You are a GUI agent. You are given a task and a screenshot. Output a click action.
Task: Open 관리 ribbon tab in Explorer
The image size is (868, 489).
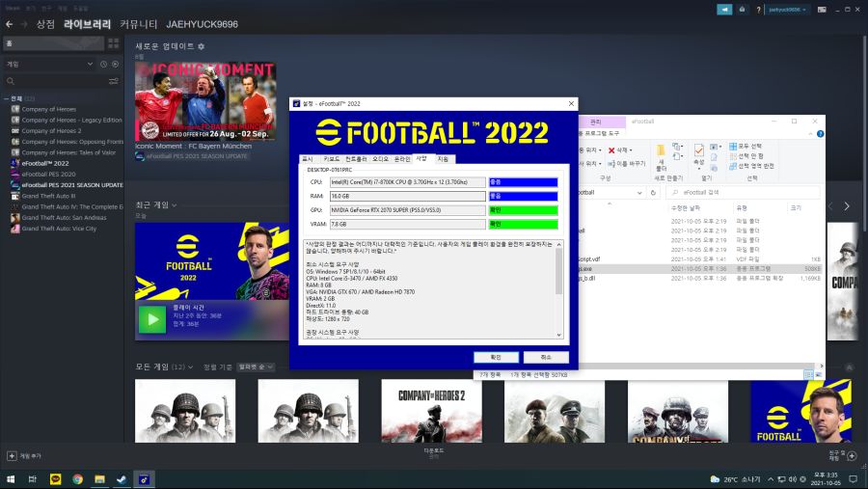click(x=595, y=122)
